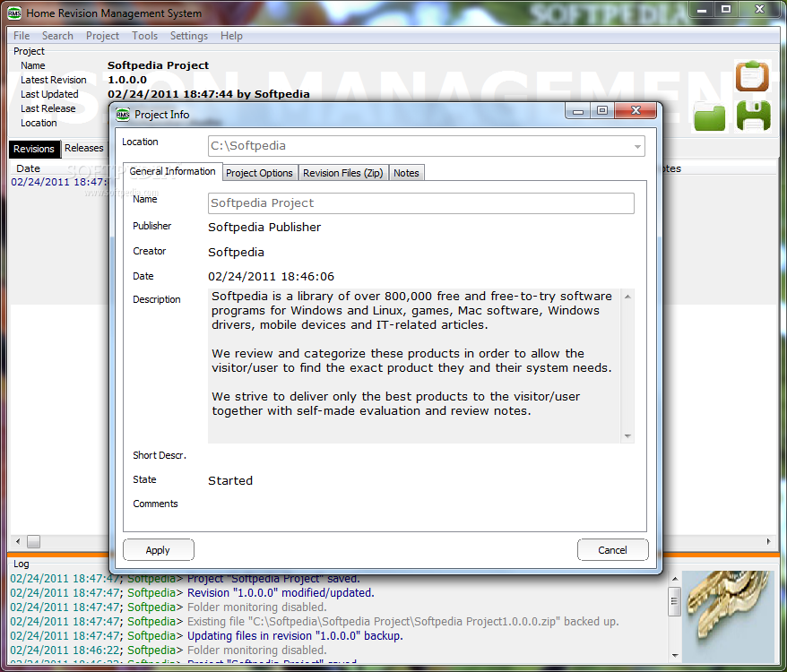Screen dimensions: 787x672
Task: Click the Log panel scrollbar thumb
Action: click(x=675, y=600)
